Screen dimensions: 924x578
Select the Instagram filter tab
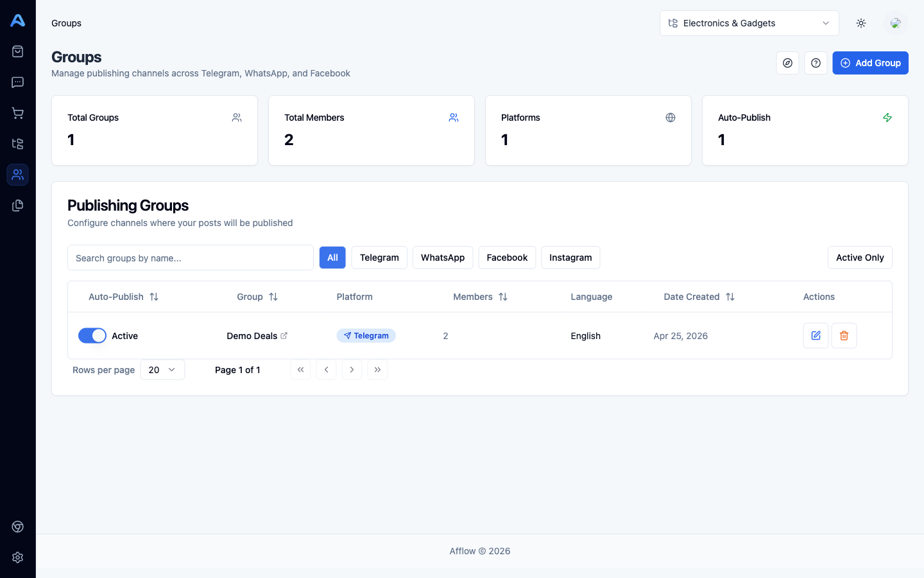(570, 258)
